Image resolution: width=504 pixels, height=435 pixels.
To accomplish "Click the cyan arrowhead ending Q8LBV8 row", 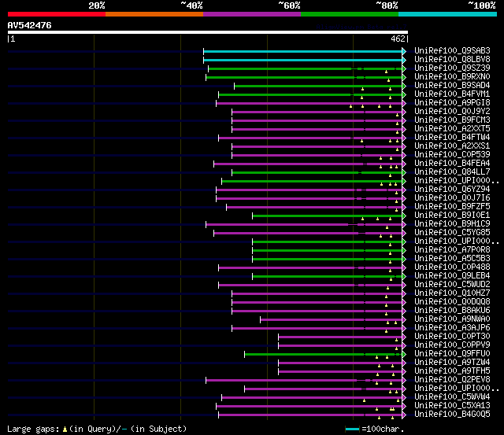I will pos(404,60).
